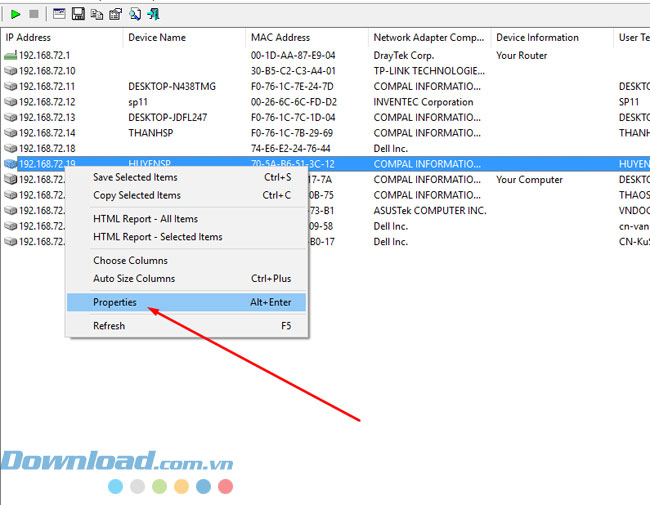Click the ASUSTek COMPUTER INC. cell
Viewport: 650px width, 505px height.
(x=430, y=211)
